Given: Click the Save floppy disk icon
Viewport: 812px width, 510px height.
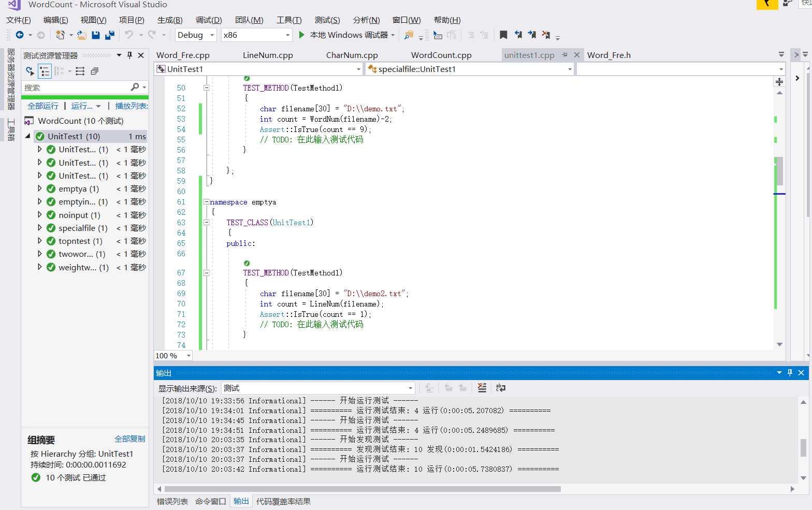Looking at the screenshot, I should [x=96, y=35].
